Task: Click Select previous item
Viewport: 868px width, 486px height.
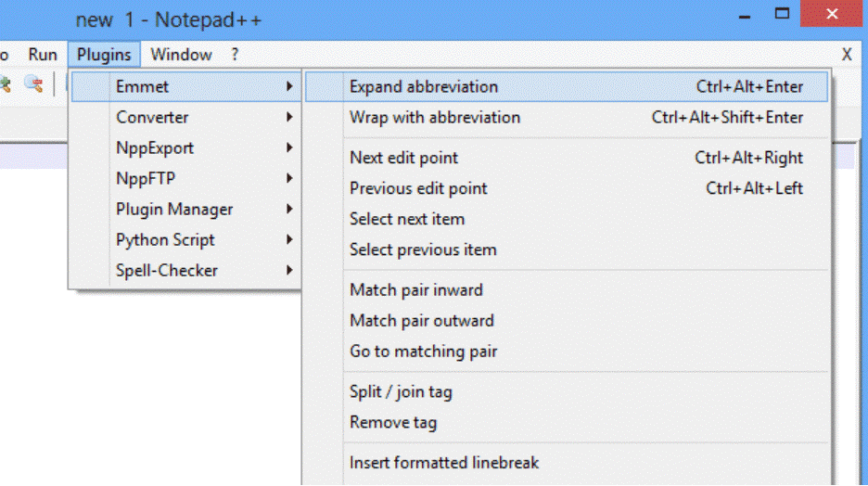Action: click(x=567, y=249)
